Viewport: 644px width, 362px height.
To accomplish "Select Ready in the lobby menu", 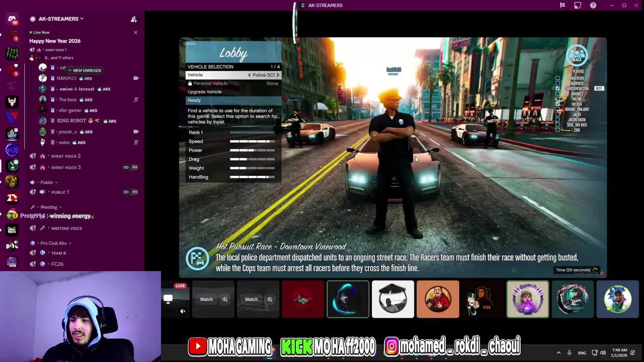I will (233, 101).
